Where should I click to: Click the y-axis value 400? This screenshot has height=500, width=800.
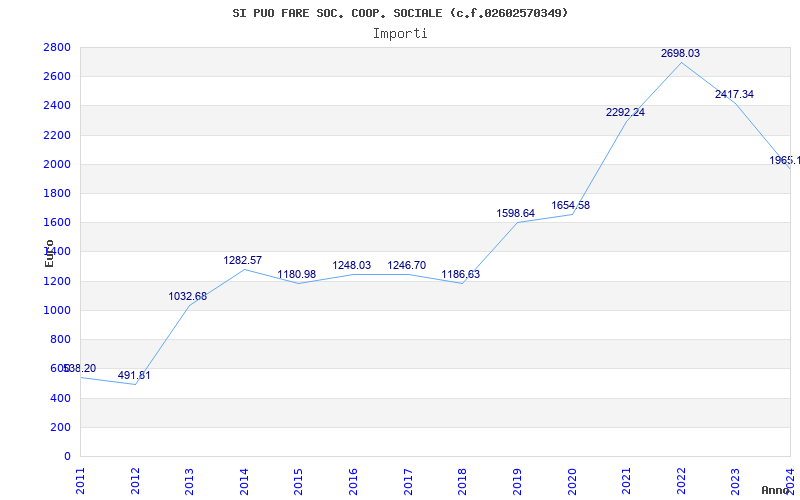[x=60, y=398]
